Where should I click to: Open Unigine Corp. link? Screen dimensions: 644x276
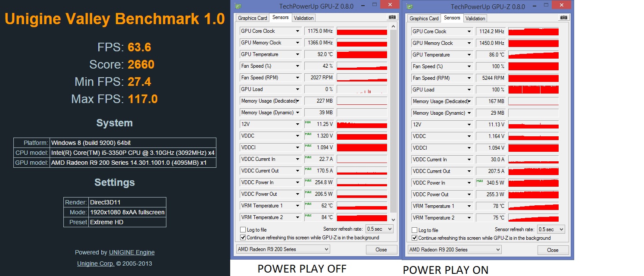(x=96, y=263)
